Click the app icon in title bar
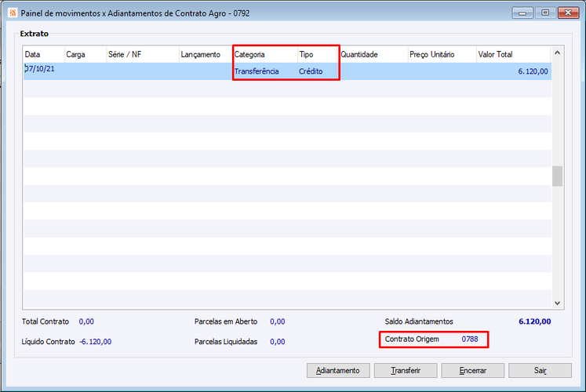Screen dimensions: 586x392 coord(13,13)
